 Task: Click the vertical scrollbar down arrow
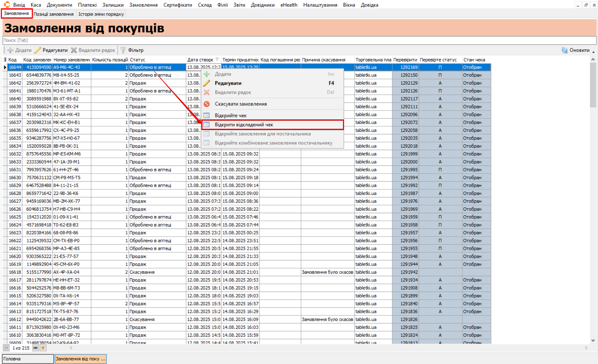coord(593,341)
